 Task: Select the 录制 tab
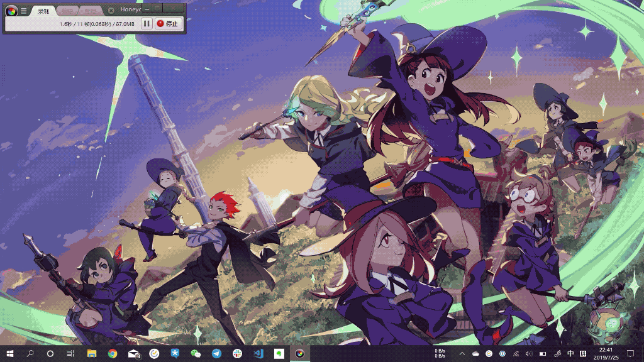click(x=43, y=11)
